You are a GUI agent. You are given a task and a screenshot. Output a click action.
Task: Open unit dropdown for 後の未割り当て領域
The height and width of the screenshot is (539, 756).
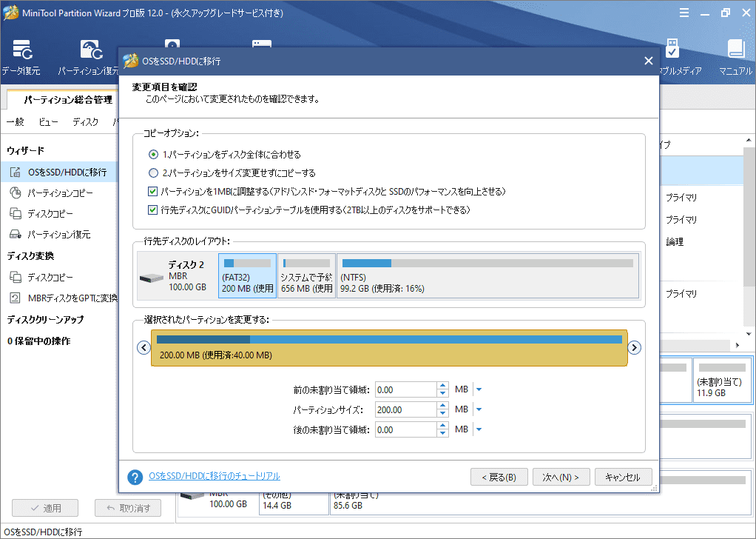point(479,429)
